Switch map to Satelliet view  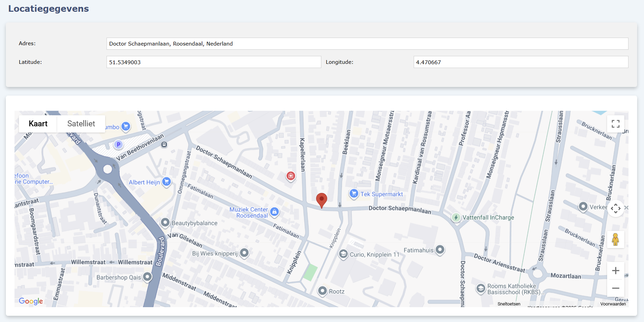click(81, 124)
